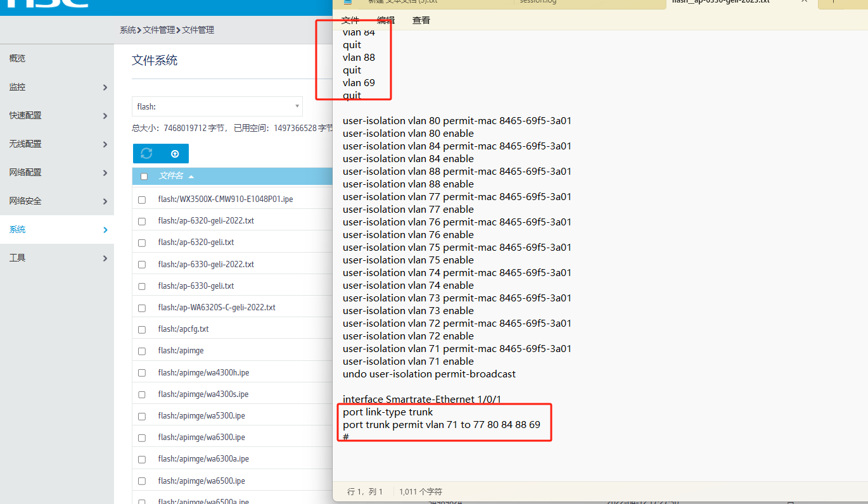Screen dimensions: 868x504
Task: Check the box for WX3500X-CMW910-E1048P01.ipe
Action: coord(142,199)
